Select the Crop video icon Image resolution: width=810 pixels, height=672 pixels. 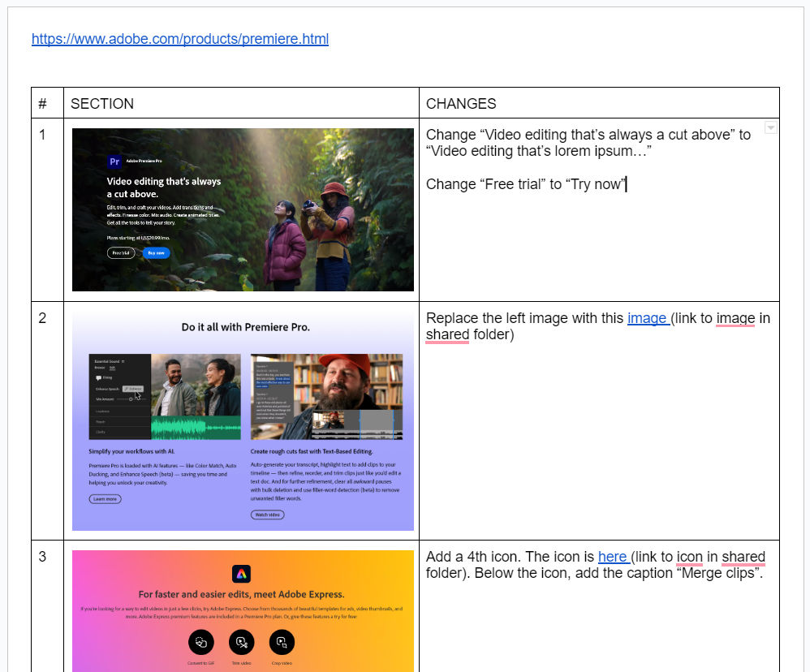pos(282,642)
